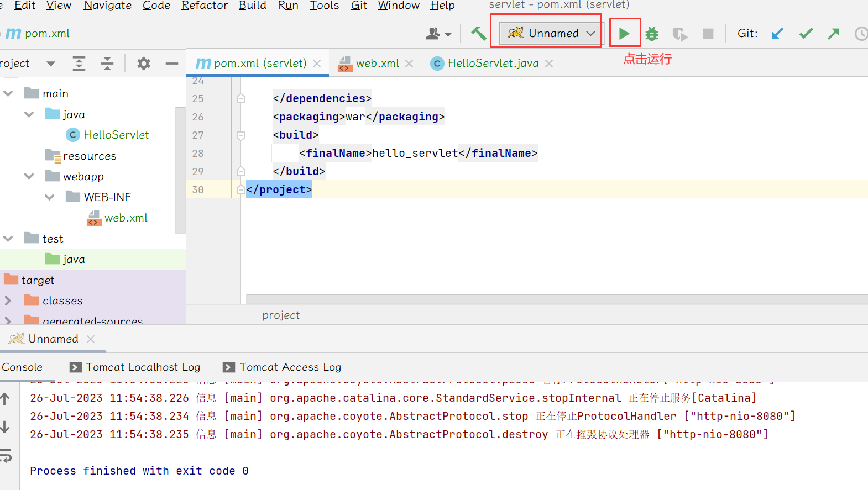Select HelloServlet class in tree
This screenshot has height=490, width=868.
[x=108, y=135]
